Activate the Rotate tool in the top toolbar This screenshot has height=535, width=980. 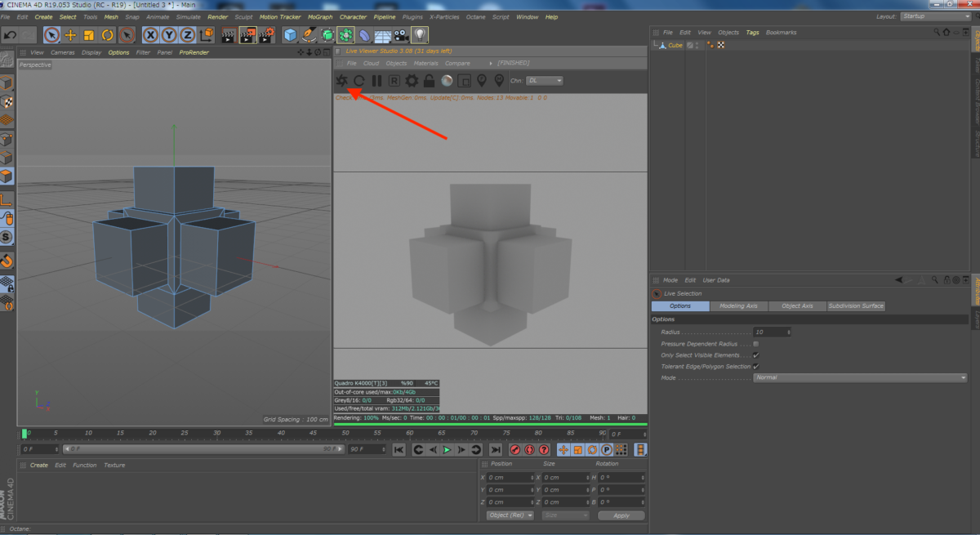pos(107,34)
